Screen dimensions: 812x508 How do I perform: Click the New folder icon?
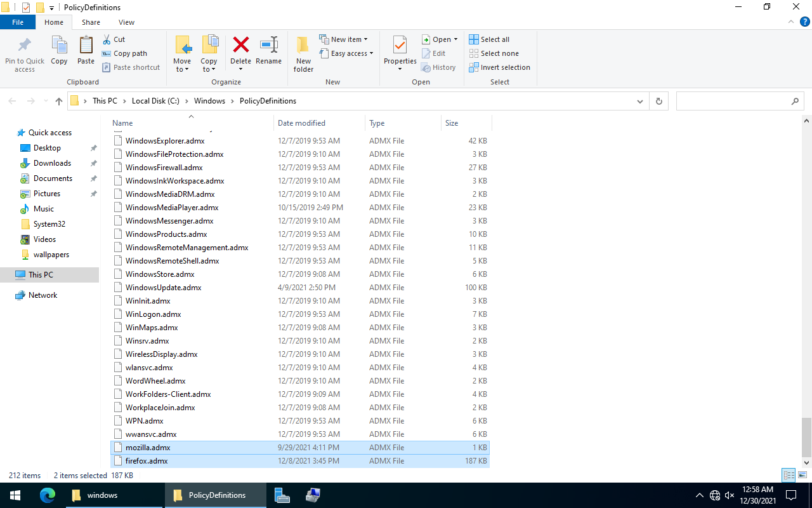click(x=303, y=46)
